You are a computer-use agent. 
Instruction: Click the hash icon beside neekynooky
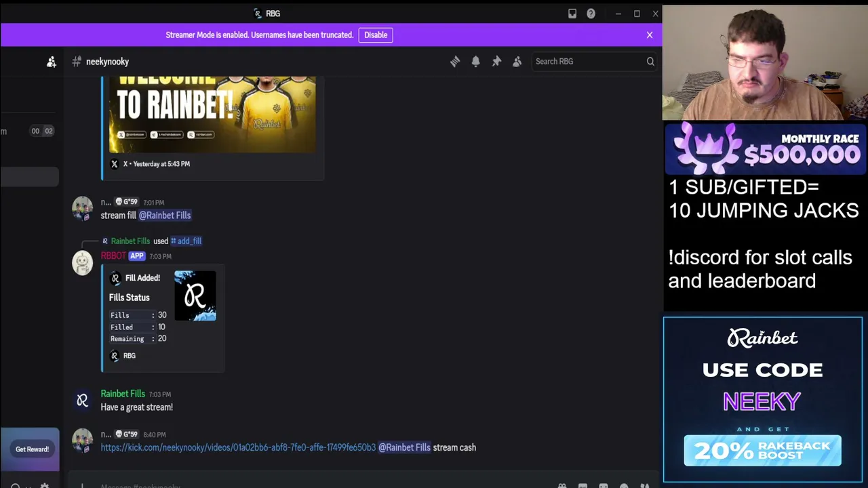(x=77, y=62)
